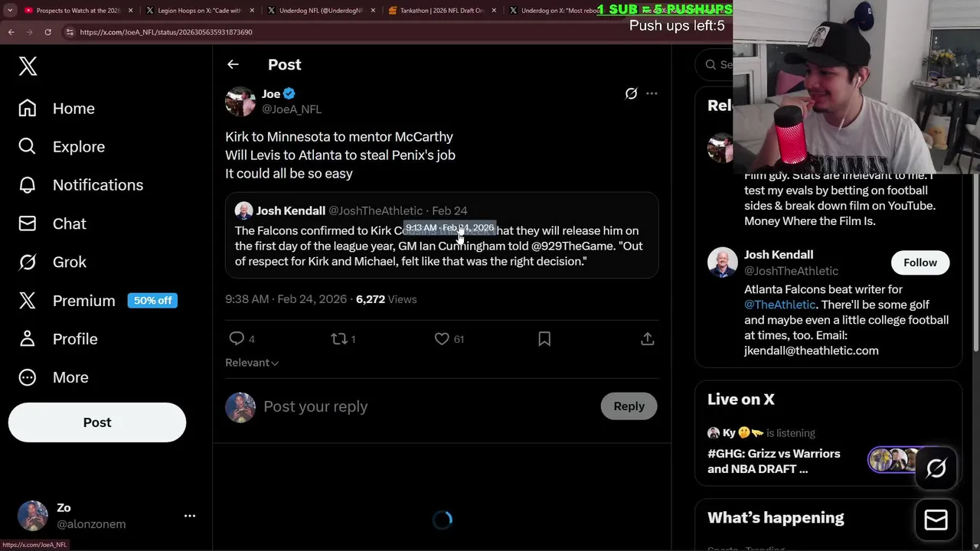Like the post with heart icon

click(442, 338)
